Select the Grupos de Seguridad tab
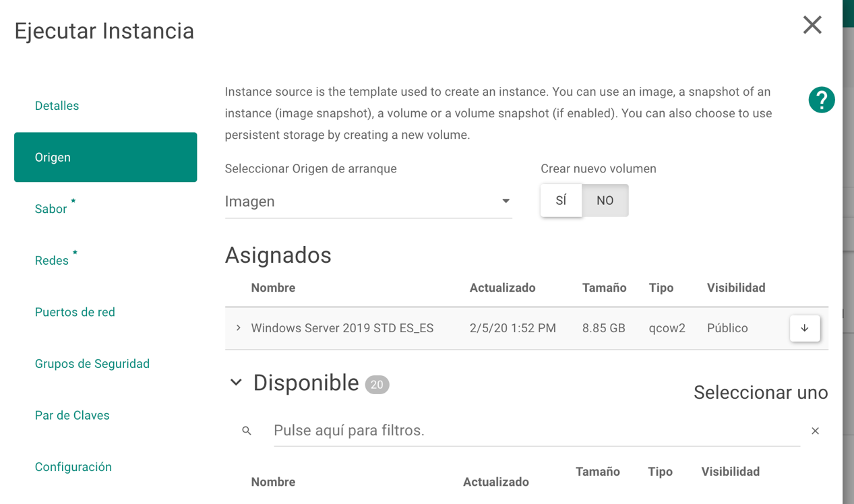854x504 pixels. pyautogui.click(x=92, y=363)
